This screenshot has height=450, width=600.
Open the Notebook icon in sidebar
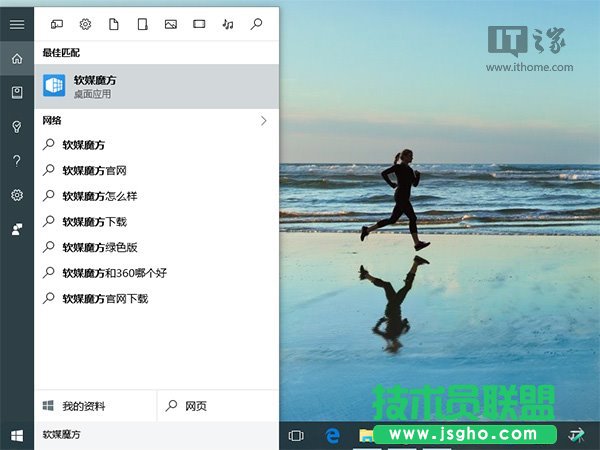pyautogui.click(x=16, y=92)
